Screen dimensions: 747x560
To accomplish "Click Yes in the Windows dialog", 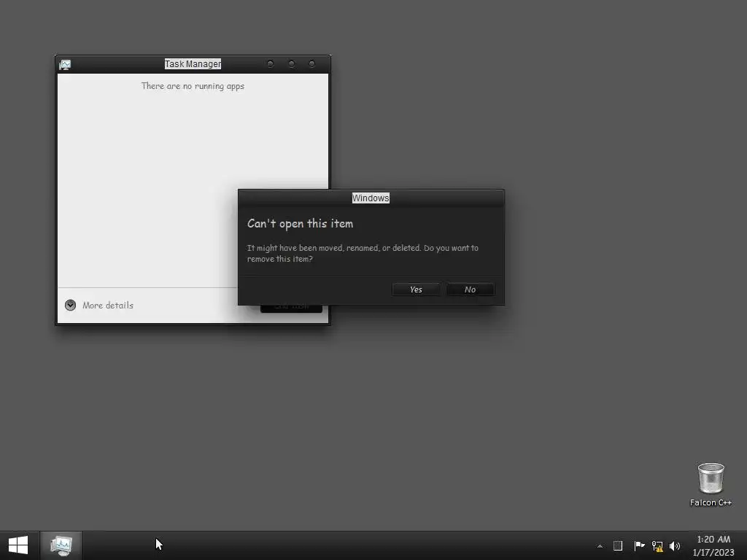I will [x=416, y=289].
